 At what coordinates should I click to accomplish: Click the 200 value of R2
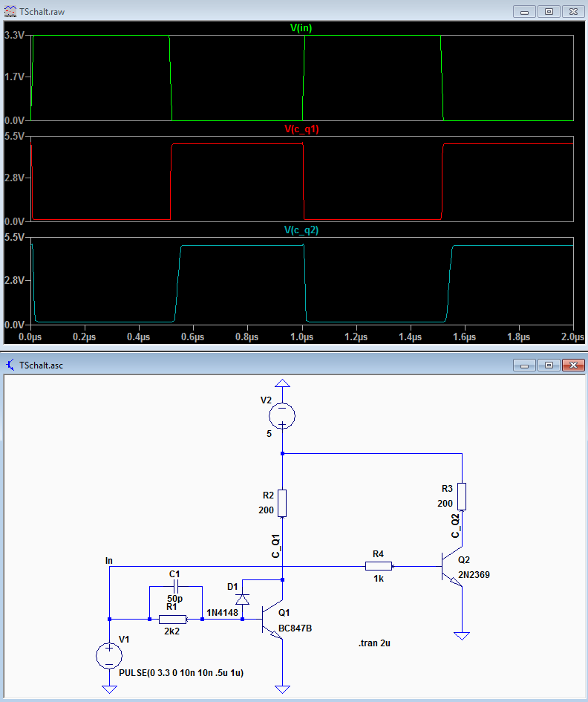(266, 510)
